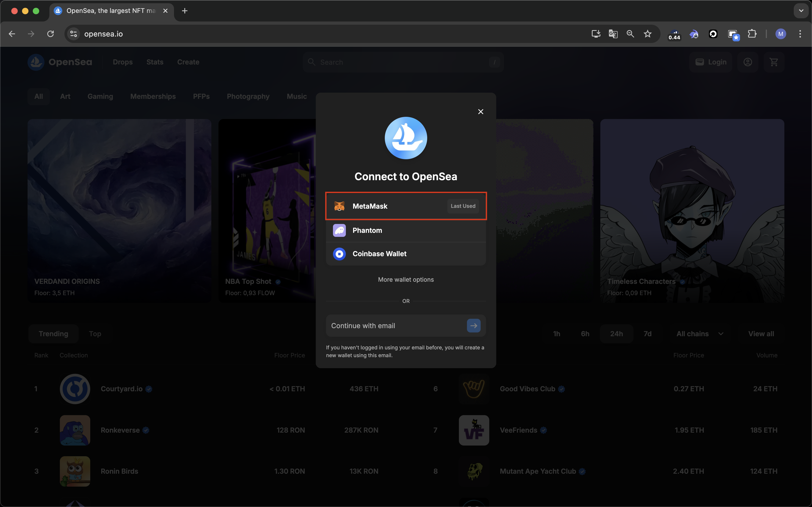Select the All category tab
This screenshot has height=507, width=812.
[39, 97]
